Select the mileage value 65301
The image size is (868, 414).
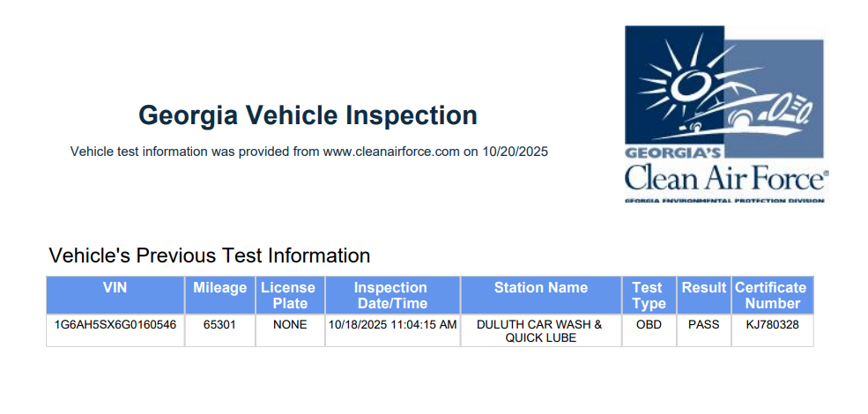[x=219, y=324]
